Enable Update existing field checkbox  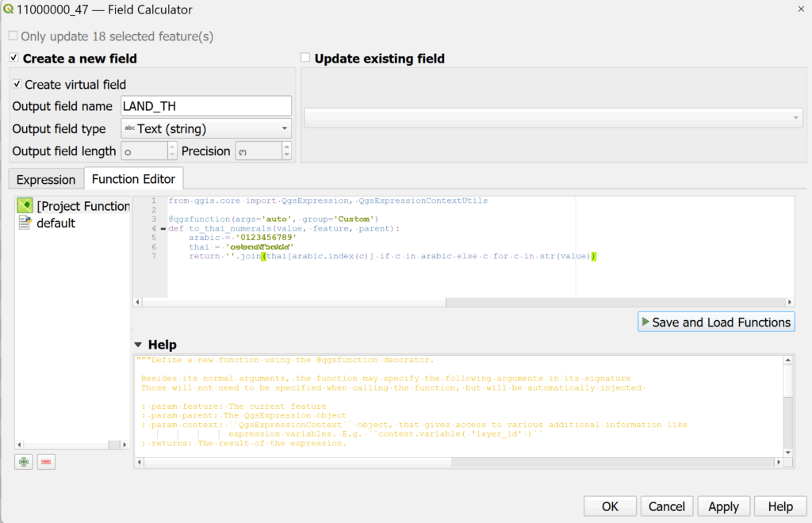pyautogui.click(x=305, y=58)
